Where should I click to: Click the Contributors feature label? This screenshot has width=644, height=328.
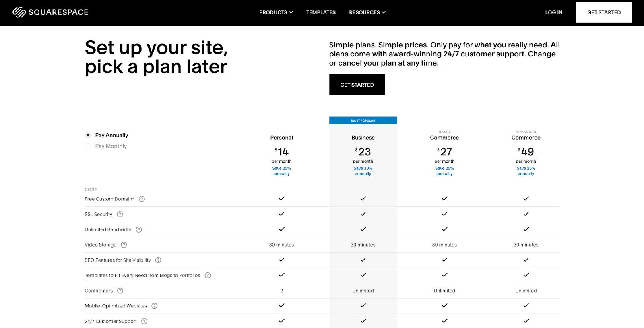[99, 291]
